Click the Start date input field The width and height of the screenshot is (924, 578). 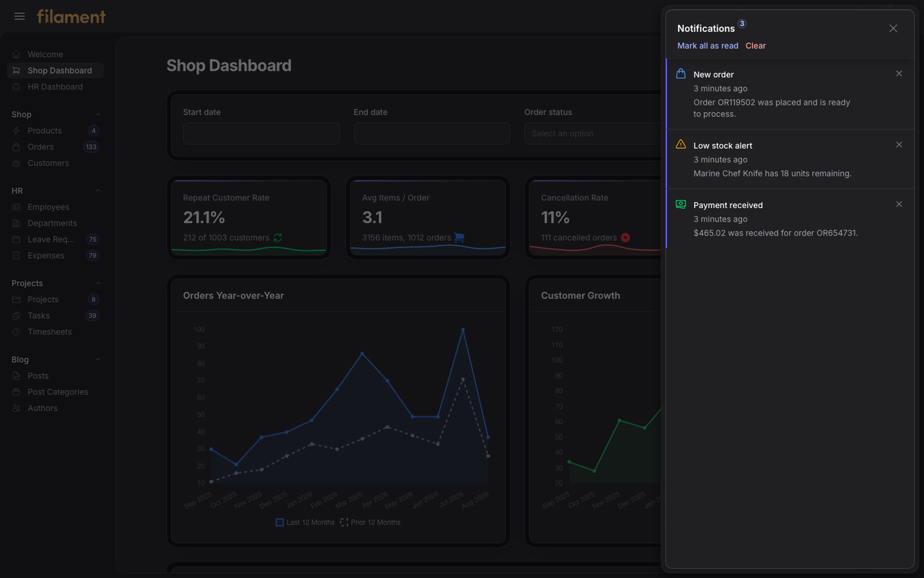(x=261, y=134)
